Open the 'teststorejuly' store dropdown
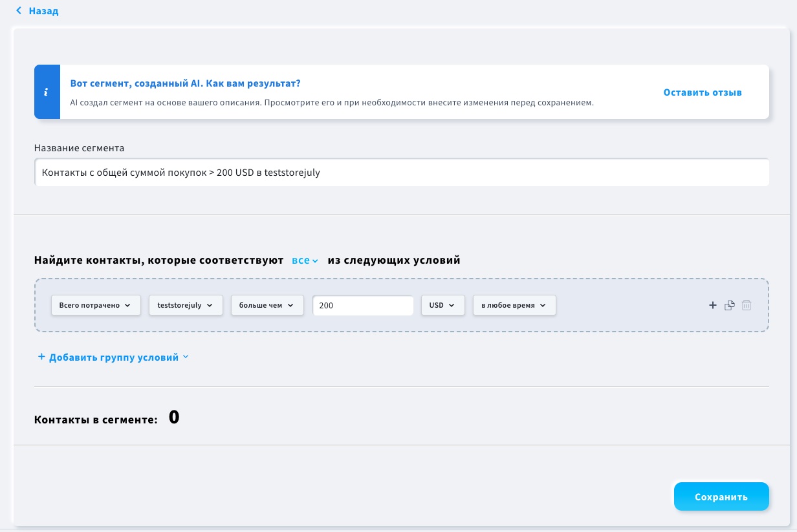 pyautogui.click(x=186, y=305)
